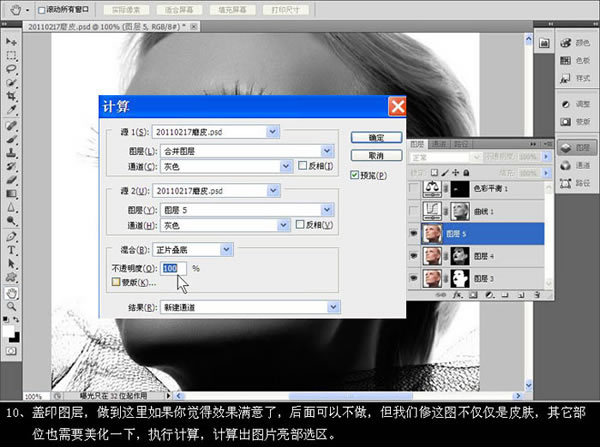This screenshot has height=447, width=600.
Task: Toggle 反相(V) checkbox for source 2
Action: click(300, 224)
